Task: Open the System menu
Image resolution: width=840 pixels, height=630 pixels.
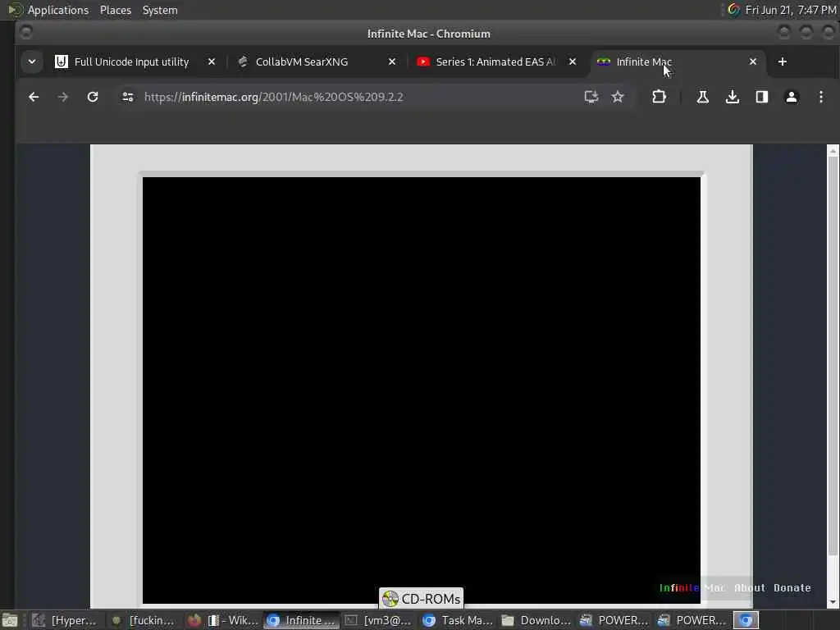Action: (x=160, y=10)
